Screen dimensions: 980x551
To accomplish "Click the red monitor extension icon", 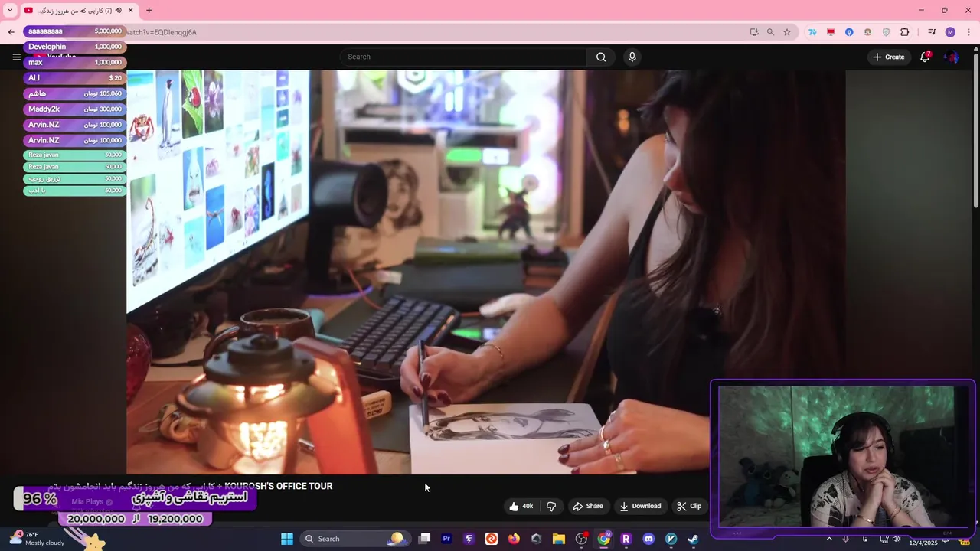I will [x=831, y=32].
